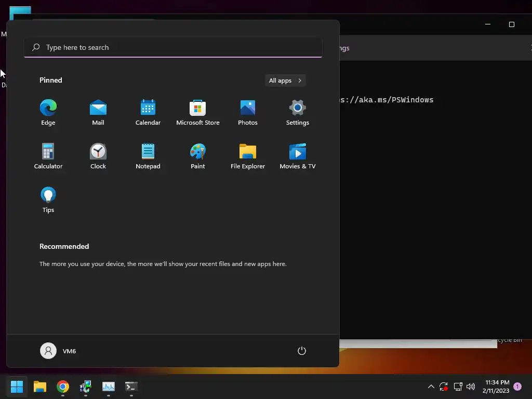This screenshot has width=532, height=399.
Task: Open the clock showing 11:34 PM
Action: point(496,387)
